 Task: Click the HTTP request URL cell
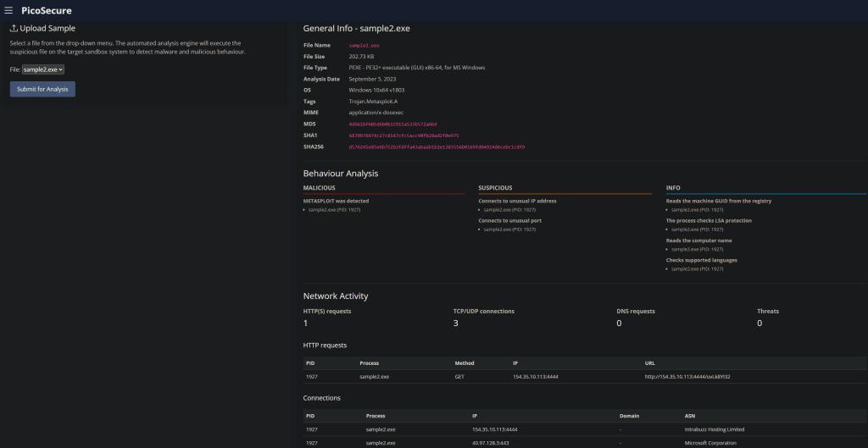[x=687, y=376]
